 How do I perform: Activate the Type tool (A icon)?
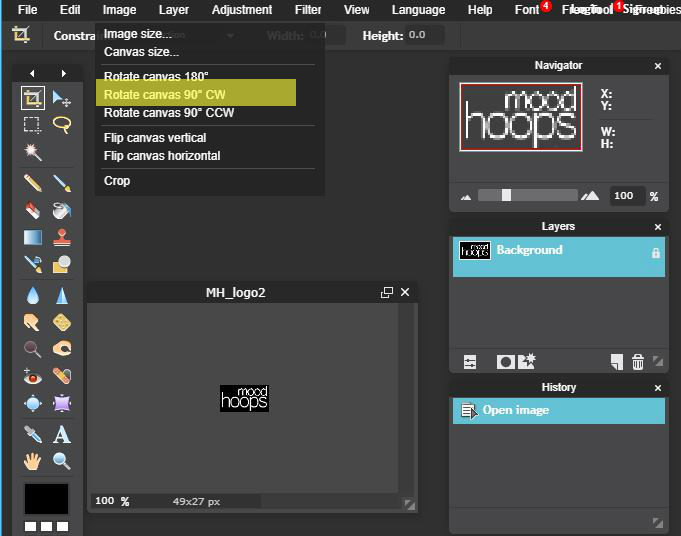[x=62, y=434]
